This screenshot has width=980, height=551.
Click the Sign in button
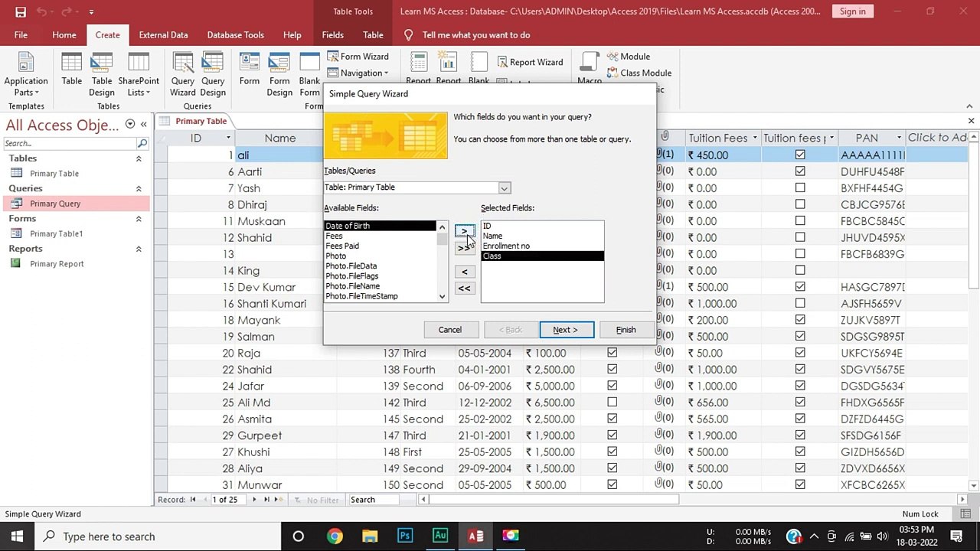pyautogui.click(x=852, y=11)
